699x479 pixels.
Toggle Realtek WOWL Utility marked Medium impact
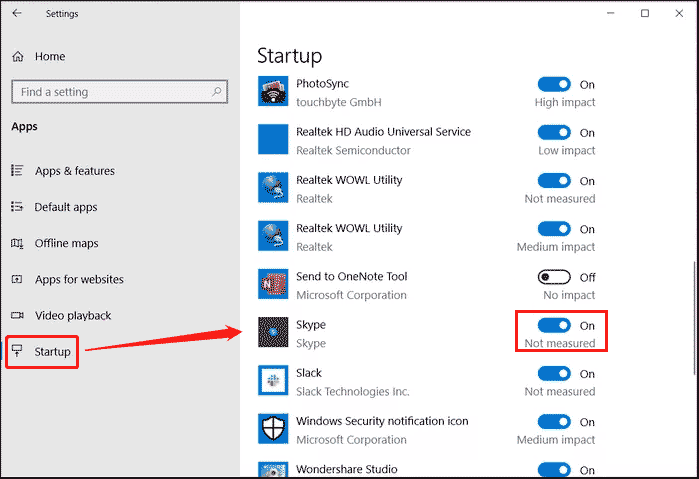pos(554,229)
